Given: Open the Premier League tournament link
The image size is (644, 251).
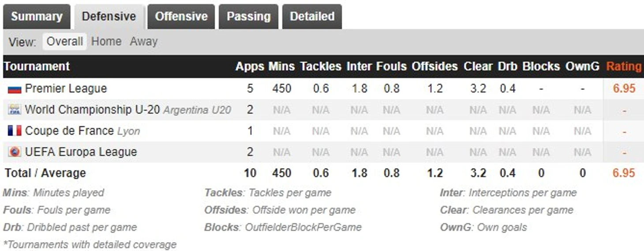Looking at the screenshot, I should point(66,89).
